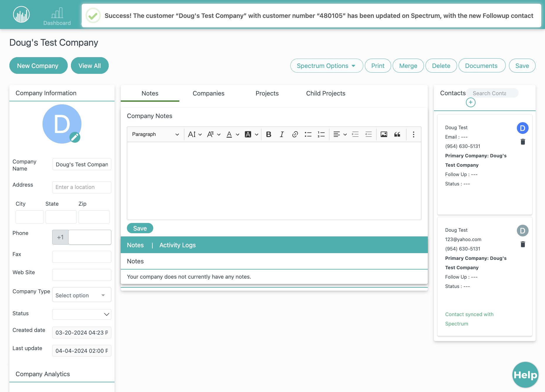Apply bulleted list formatting

[x=308, y=134]
